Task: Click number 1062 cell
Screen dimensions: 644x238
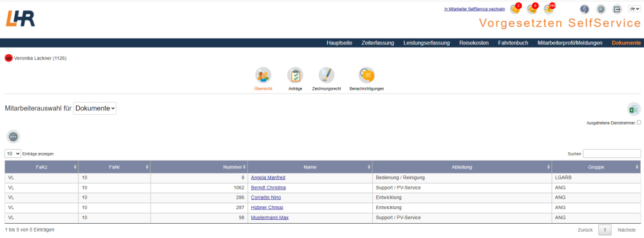Action: [x=199, y=188]
